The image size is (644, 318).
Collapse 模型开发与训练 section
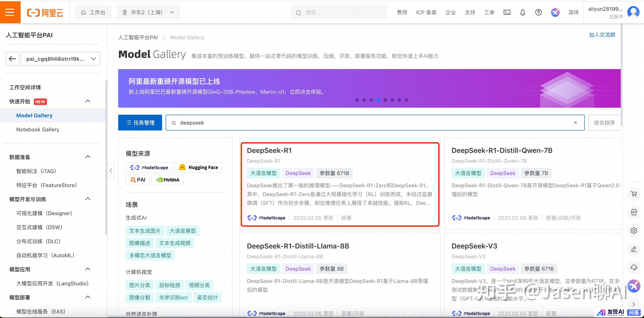point(88,199)
